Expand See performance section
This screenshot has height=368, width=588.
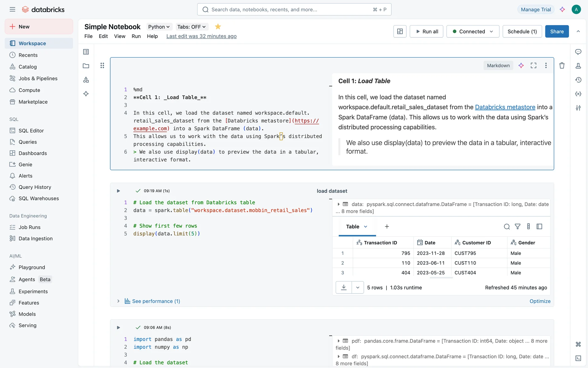(x=152, y=301)
